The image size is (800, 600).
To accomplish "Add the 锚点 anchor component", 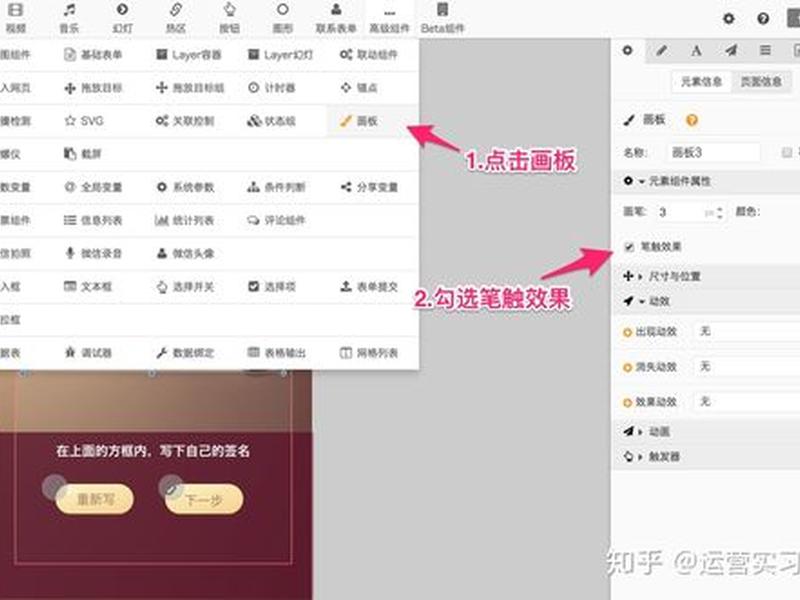I will point(359,88).
